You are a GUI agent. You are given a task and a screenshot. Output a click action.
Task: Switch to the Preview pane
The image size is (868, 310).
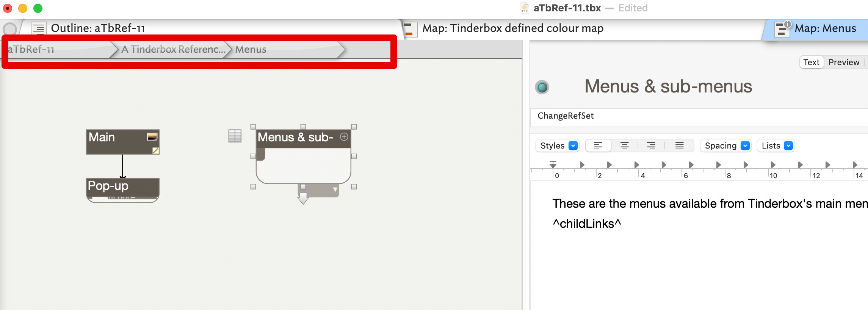coord(843,62)
